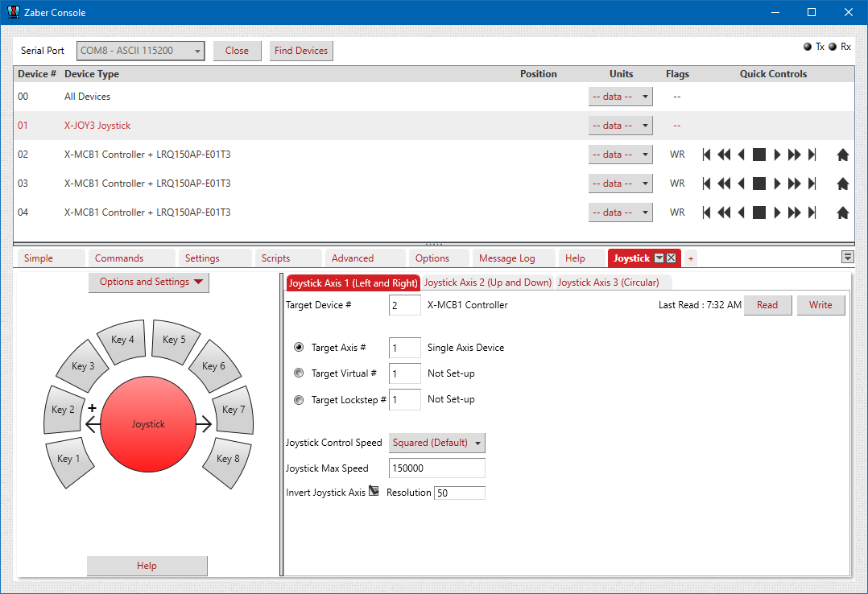Stop device 03 with the square button
This screenshot has height=594, width=868.
tap(759, 184)
